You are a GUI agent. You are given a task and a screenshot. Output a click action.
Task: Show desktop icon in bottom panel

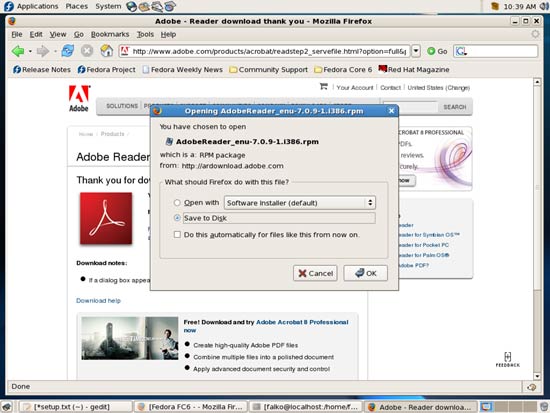[7, 407]
